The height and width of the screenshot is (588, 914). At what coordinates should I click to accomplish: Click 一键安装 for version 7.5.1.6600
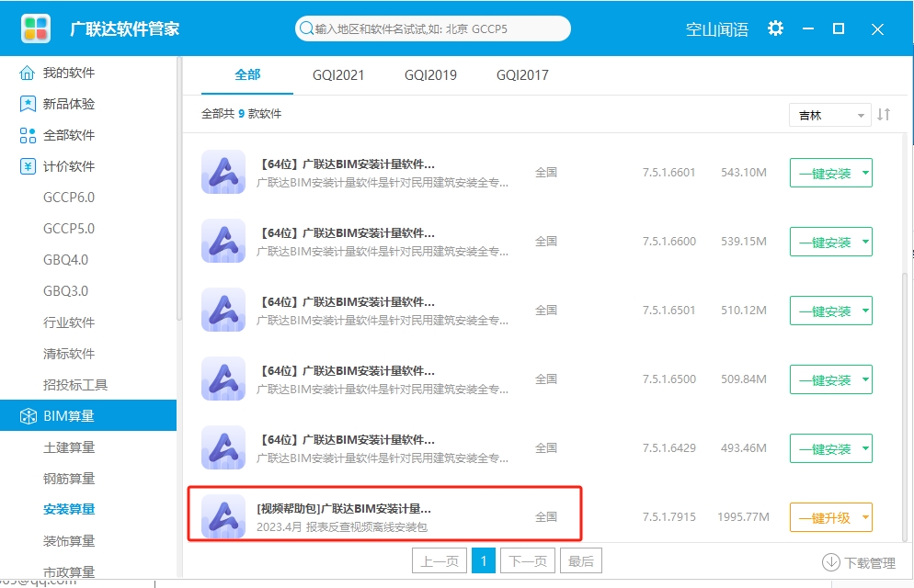(825, 242)
